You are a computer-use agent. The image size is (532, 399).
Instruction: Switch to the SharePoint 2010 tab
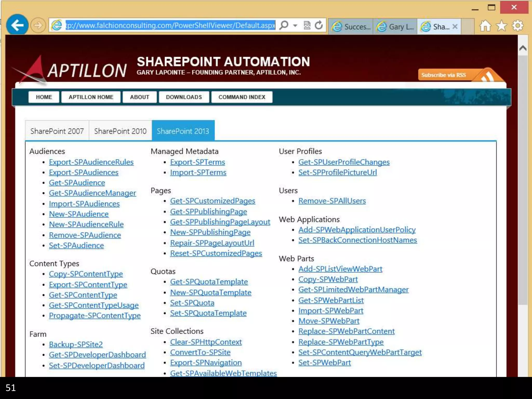[x=120, y=131]
